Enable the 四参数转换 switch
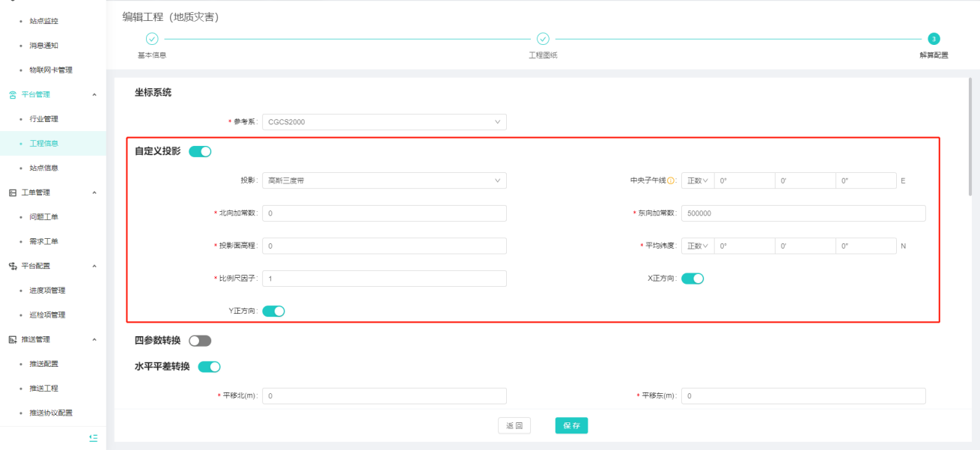Viewport: 980px width, 450px height. (x=200, y=341)
